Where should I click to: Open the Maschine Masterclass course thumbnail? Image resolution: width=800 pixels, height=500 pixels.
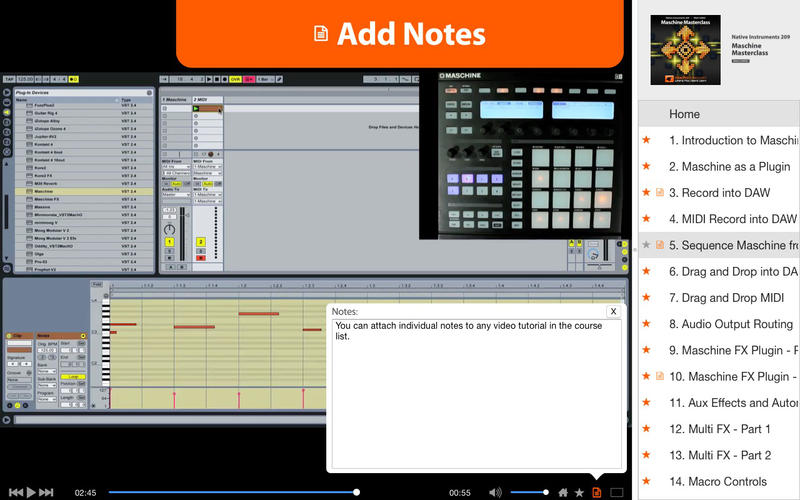[685, 49]
